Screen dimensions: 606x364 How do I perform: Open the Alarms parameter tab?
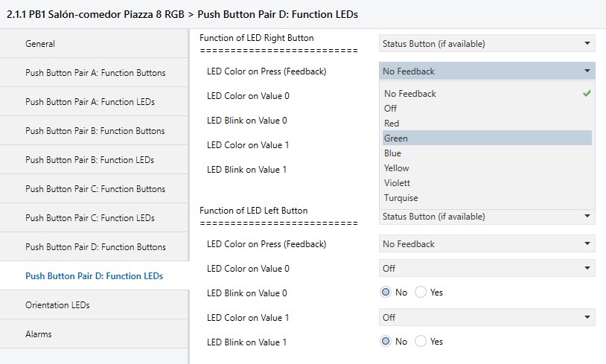pyautogui.click(x=39, y=334)
